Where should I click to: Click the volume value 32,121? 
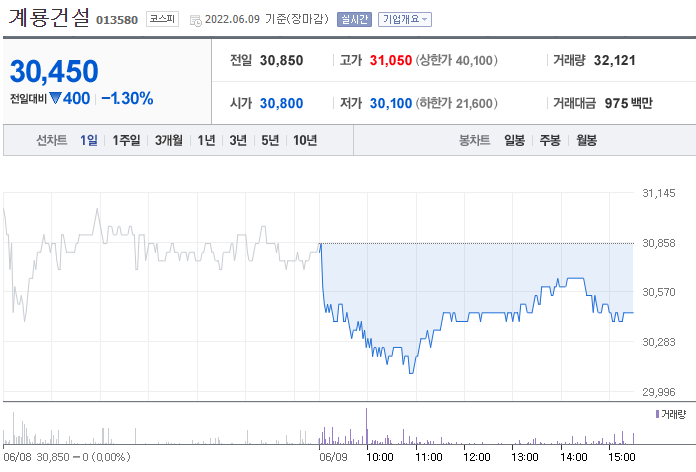click(614, 60)
